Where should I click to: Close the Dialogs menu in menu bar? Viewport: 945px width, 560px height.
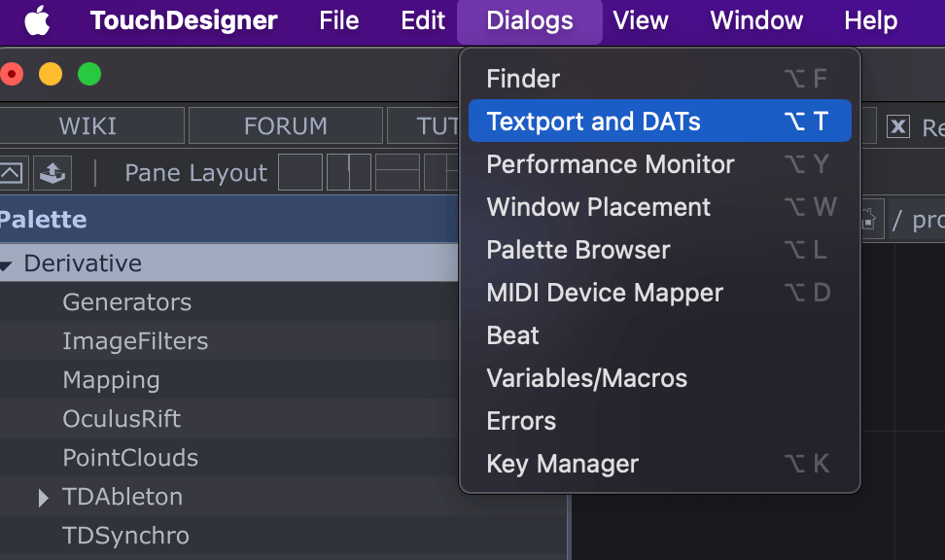pos(530,21)
